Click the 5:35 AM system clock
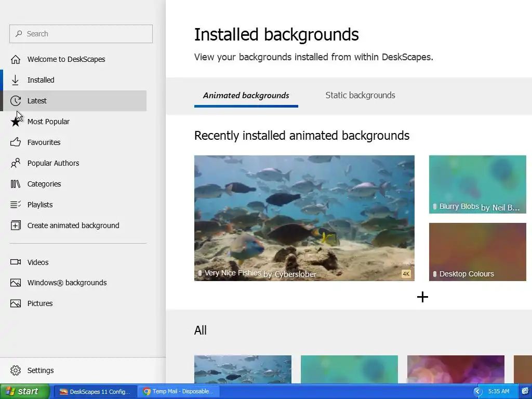This screenshot has width=532, height=399. pos(499,392)
